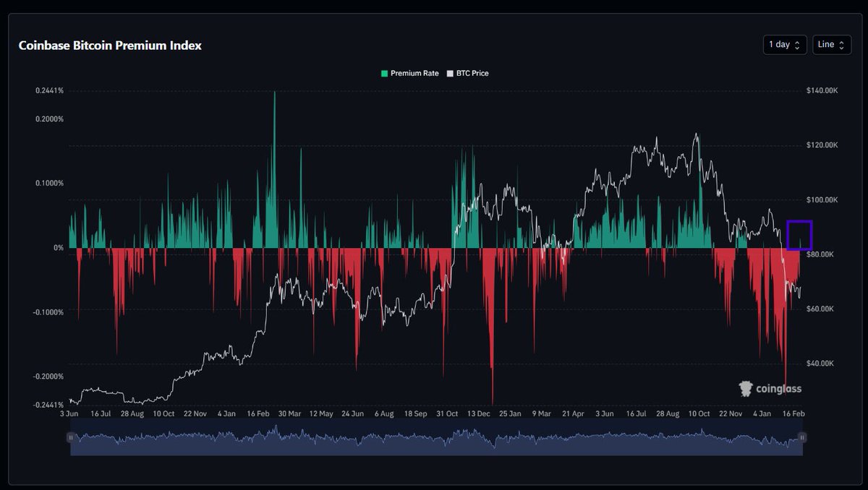868x490 pixels.
Task: Click the 24 Jun date label
Action: click(x=352, y=414)
